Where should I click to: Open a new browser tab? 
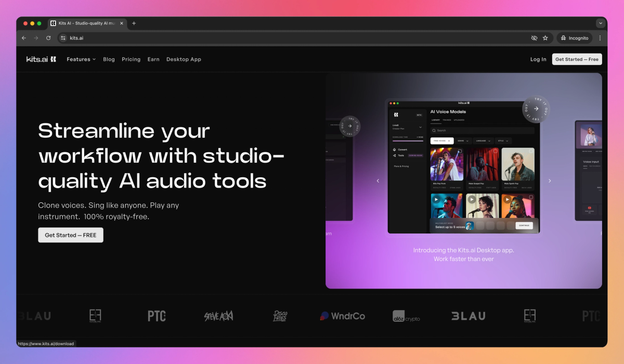(x=134, y=23)
